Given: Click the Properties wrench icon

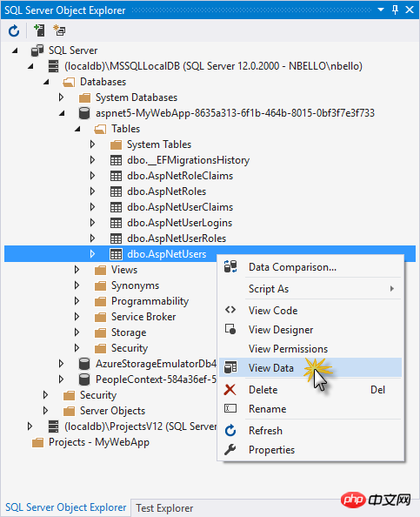Looking at the screenshot, I should (230, 449).
